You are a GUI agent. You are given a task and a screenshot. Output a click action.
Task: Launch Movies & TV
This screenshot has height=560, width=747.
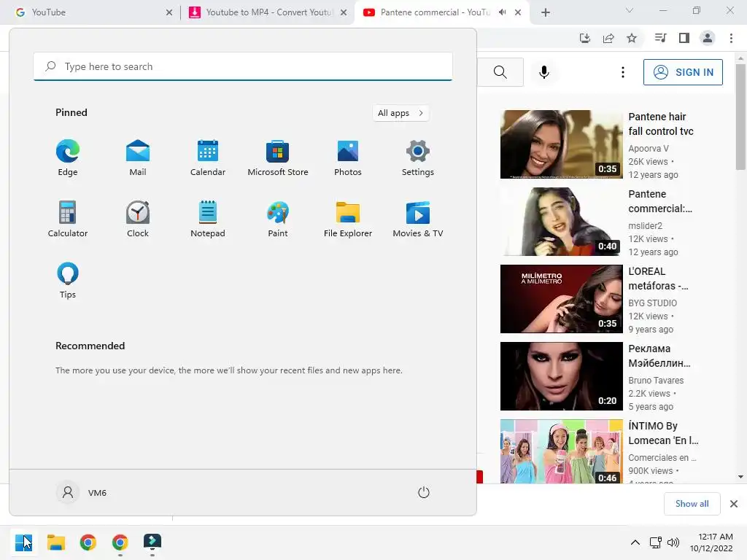(x=418, y=219)
